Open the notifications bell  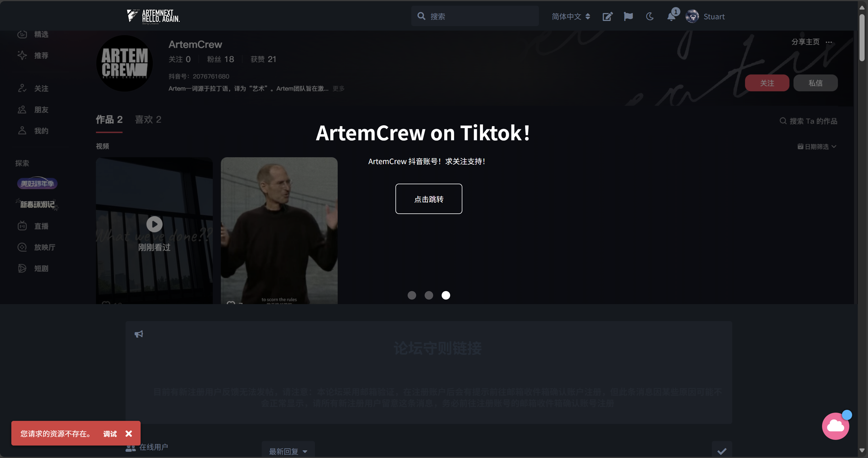pyautogui.click(x=671, y=16)
